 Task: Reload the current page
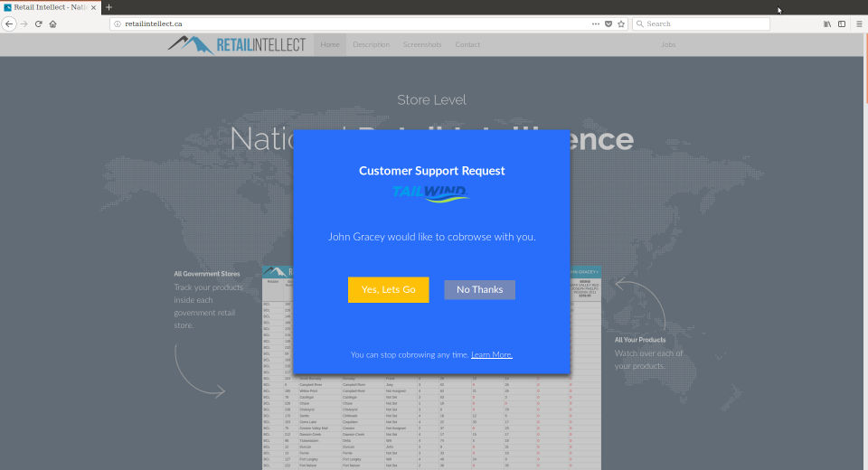pyautogui.click(x=38, y=23)
